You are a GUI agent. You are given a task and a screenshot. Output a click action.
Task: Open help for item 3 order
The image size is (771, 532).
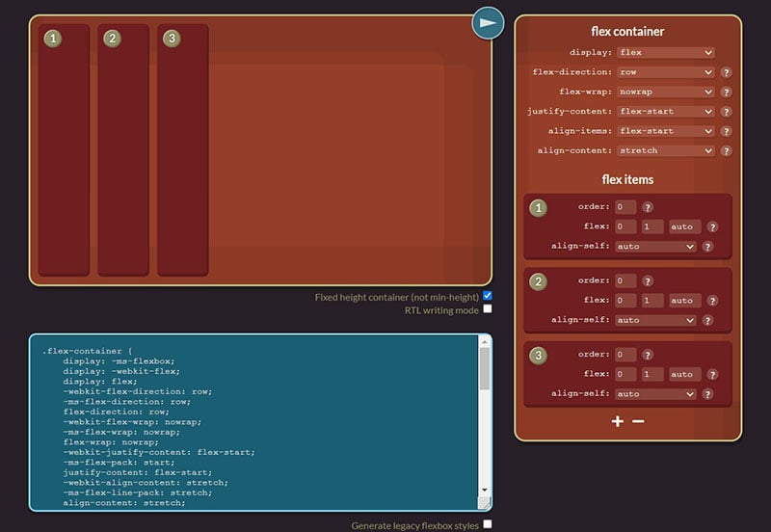(648, 355)
